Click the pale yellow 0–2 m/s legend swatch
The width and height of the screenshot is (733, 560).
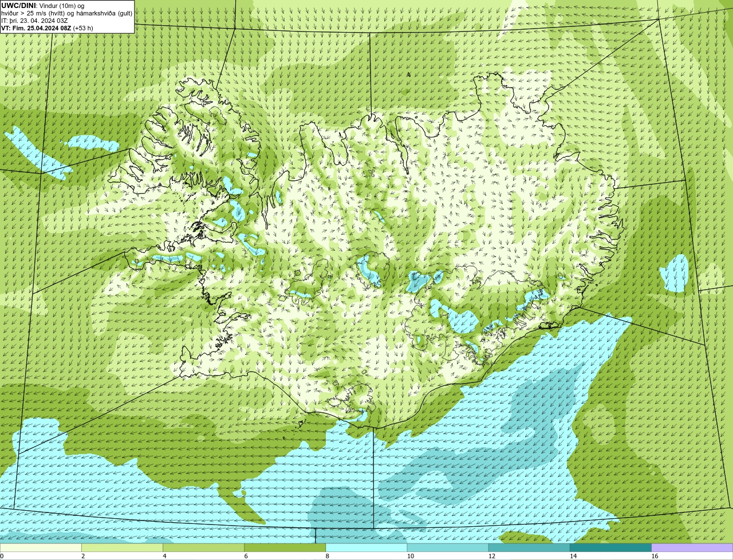[x=41, y=547]
